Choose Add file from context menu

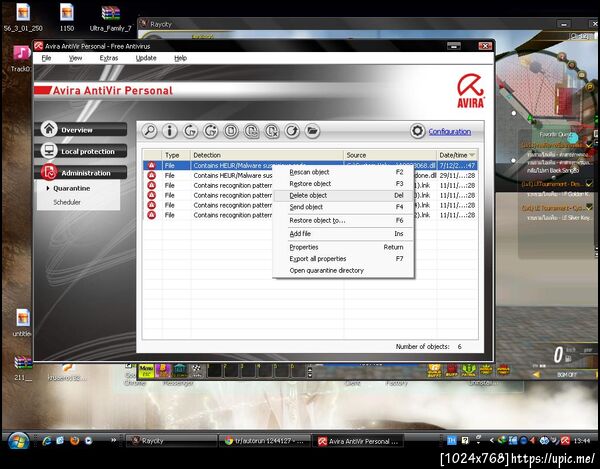(344, 234)
